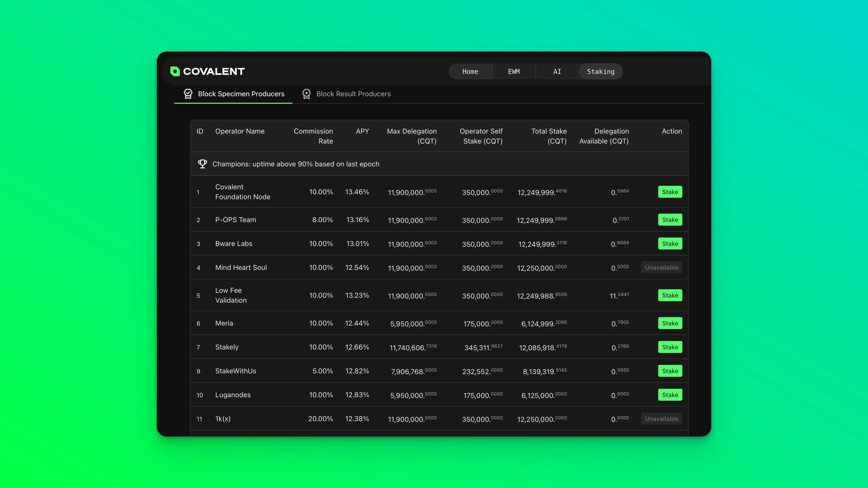Image resolution: width=868 pixels, height=488 pixels.
Task: Click the 13.46% APY value
Action: pos(357,192)
